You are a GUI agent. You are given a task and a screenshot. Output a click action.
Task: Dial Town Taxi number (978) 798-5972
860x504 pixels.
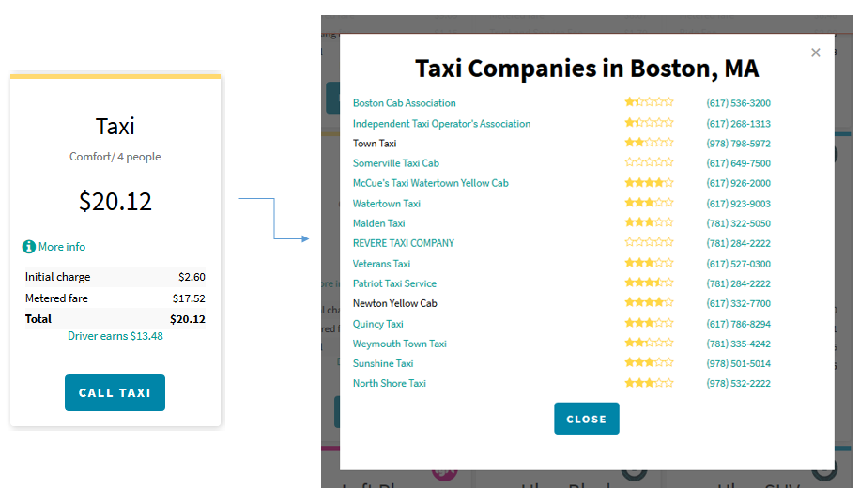(738, 144)
